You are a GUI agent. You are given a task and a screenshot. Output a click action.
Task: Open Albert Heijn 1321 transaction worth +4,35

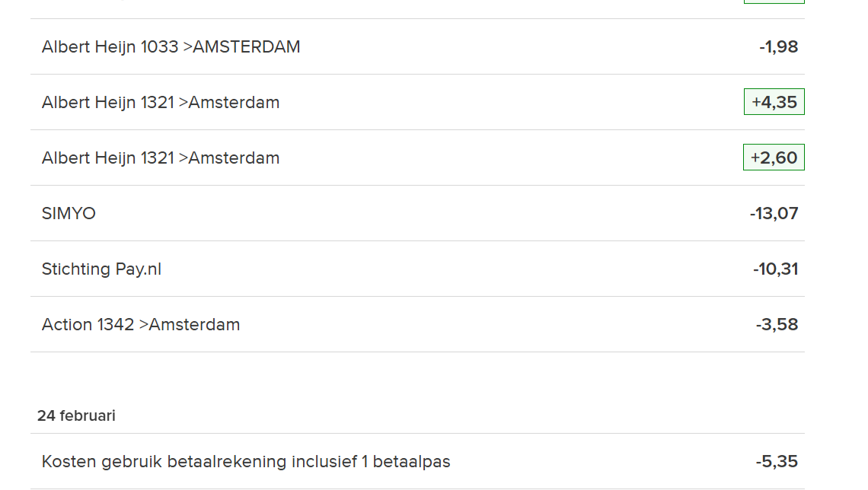coord(161,103)
